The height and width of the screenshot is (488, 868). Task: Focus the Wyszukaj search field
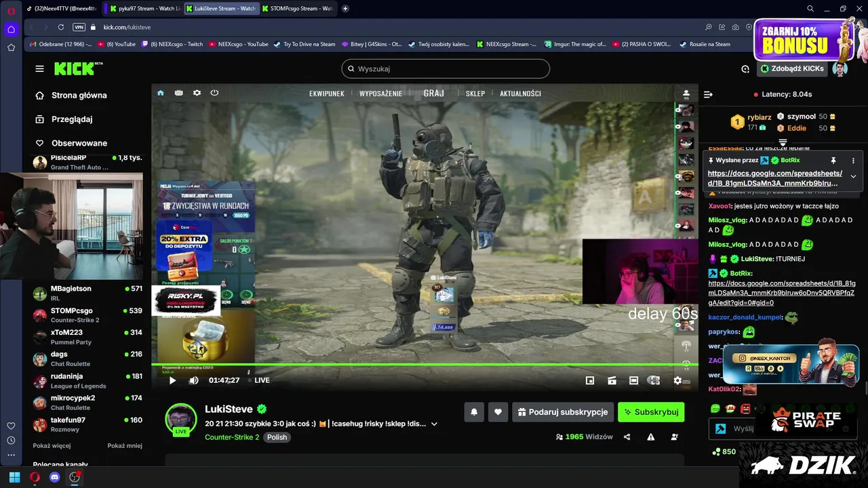coord(446,68)
